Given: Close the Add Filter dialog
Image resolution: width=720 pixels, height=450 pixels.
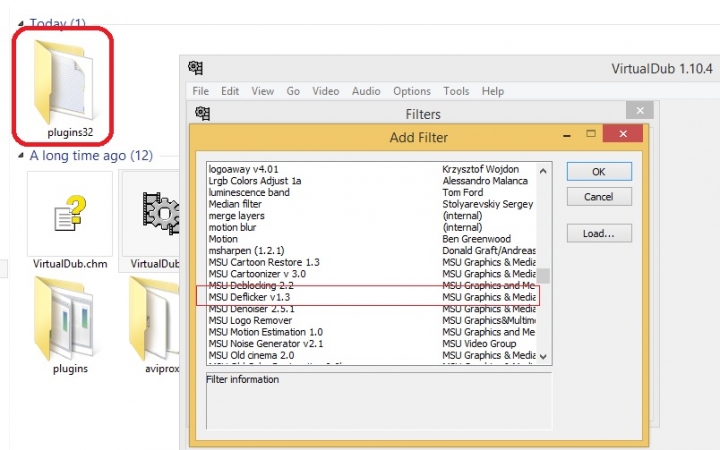Looking at the screenshot, I should (x=623, y=134).
